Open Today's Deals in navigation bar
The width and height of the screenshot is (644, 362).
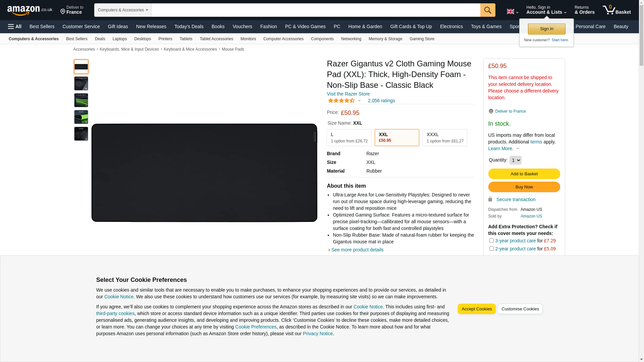[189, 26]
